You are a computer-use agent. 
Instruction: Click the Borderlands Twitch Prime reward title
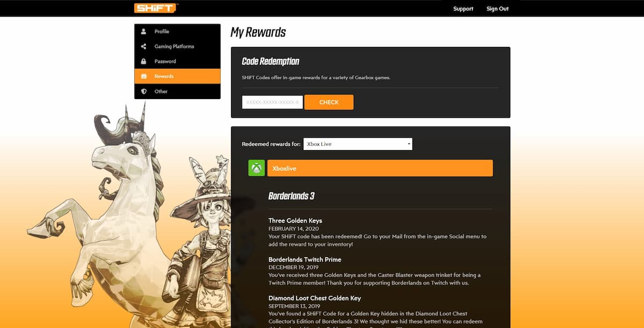(304, 259)
